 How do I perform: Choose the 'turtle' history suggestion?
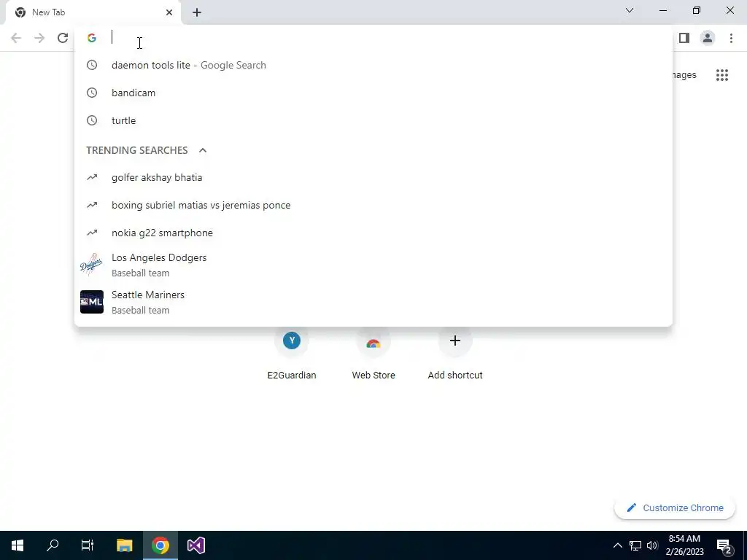coord(373,120)
